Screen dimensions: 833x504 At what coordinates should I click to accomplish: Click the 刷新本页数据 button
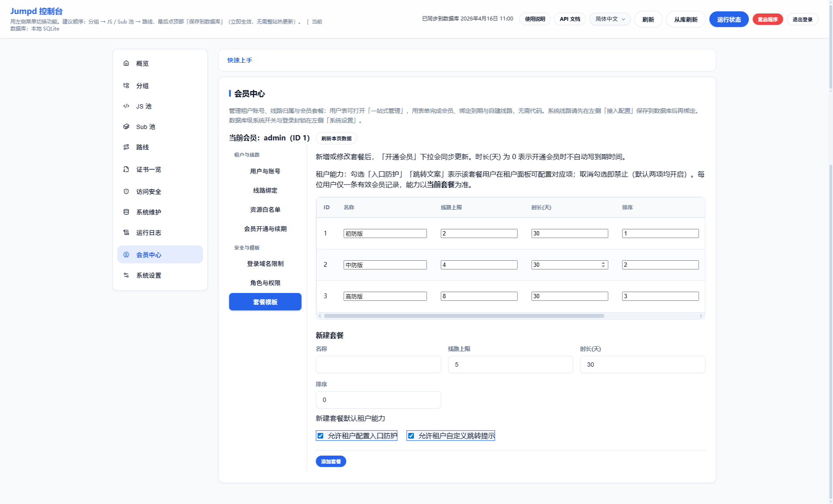[336, 138]
